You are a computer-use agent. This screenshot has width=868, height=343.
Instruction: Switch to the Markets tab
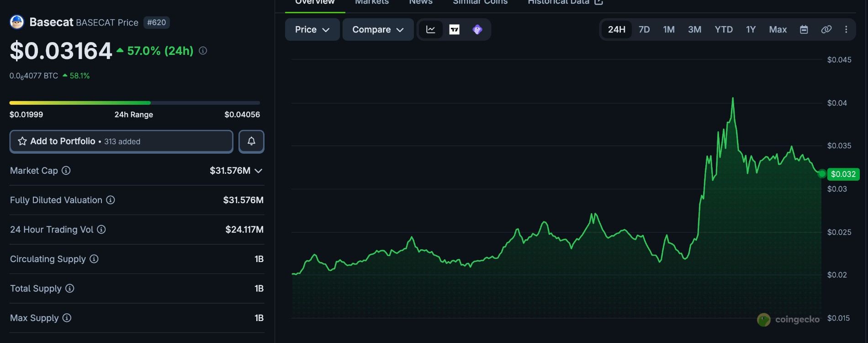pyautogui.click(x=372, y=2)
